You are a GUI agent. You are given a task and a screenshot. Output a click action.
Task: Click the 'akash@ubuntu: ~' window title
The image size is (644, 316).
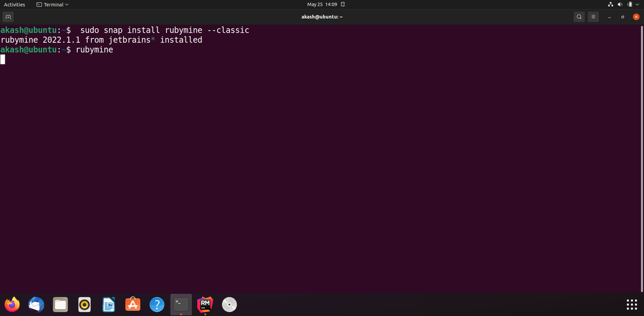click(322, 17)
